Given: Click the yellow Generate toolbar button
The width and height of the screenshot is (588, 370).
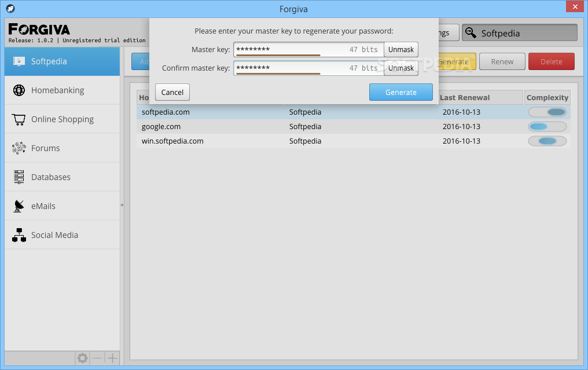Looking at the screenshot, I should (457, 61).
